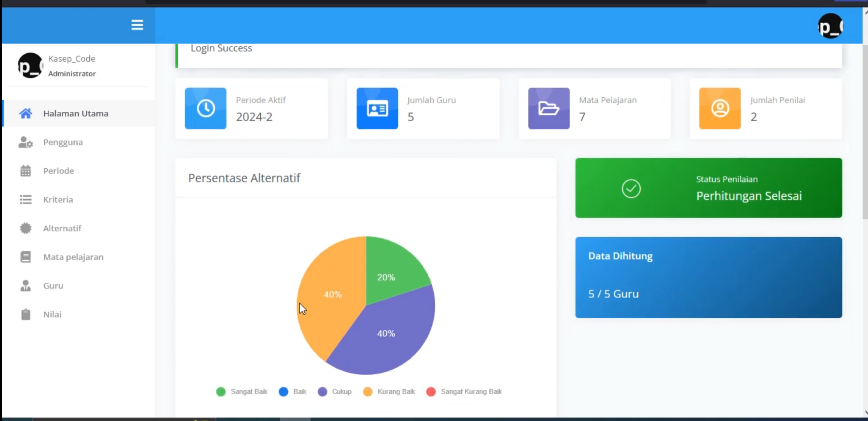Screen dimensions: 868x421
Task: Toggle the Sangat Baik legend entry
Action: (x=242, y=391)
